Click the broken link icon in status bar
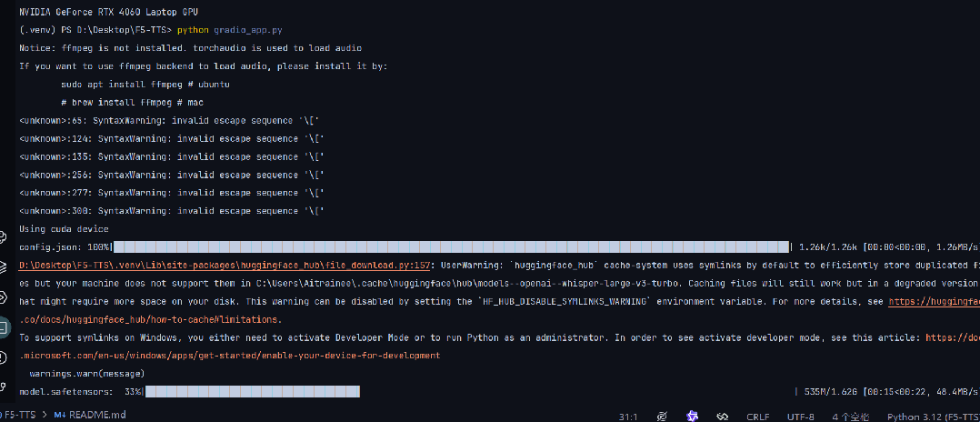 tap(724, 416)
